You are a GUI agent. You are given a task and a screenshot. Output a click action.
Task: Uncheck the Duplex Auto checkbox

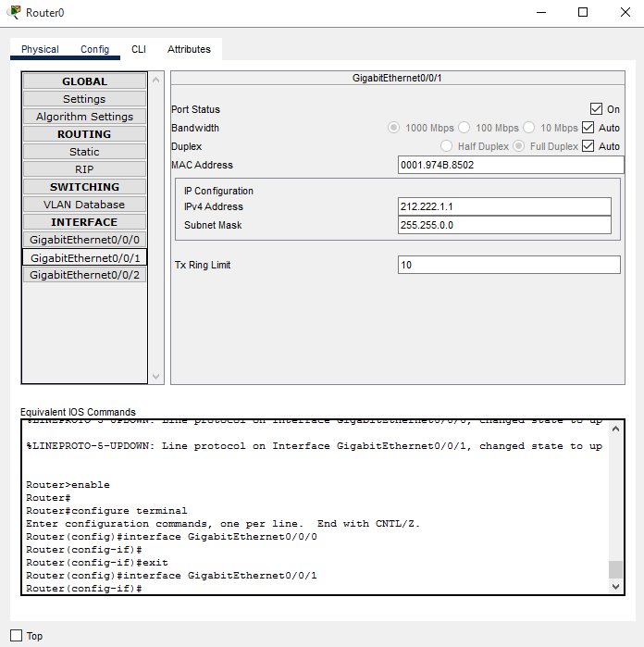coord(588,146)
